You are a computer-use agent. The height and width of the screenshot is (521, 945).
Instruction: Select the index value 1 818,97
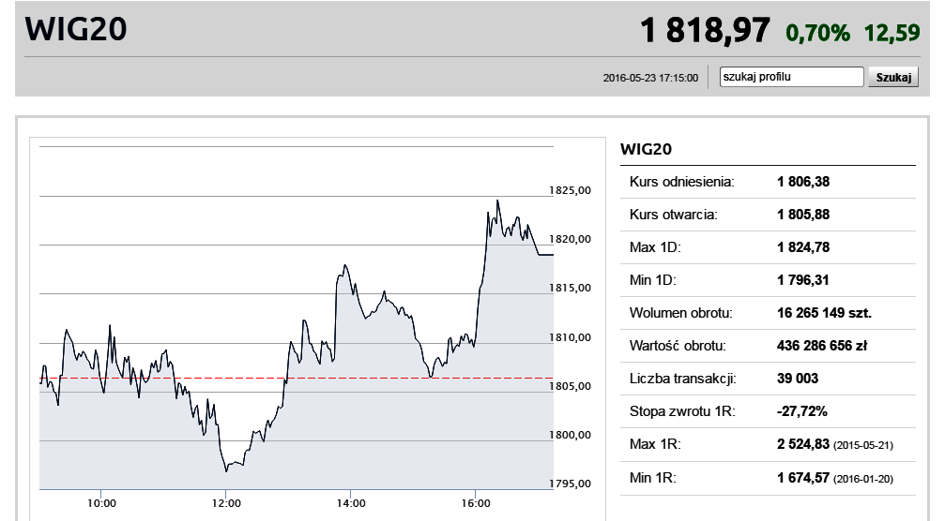(705, 31)
